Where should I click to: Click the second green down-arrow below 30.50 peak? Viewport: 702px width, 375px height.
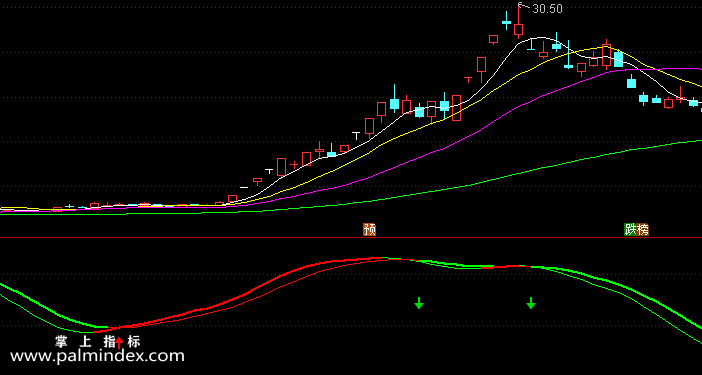coord(531,303)
